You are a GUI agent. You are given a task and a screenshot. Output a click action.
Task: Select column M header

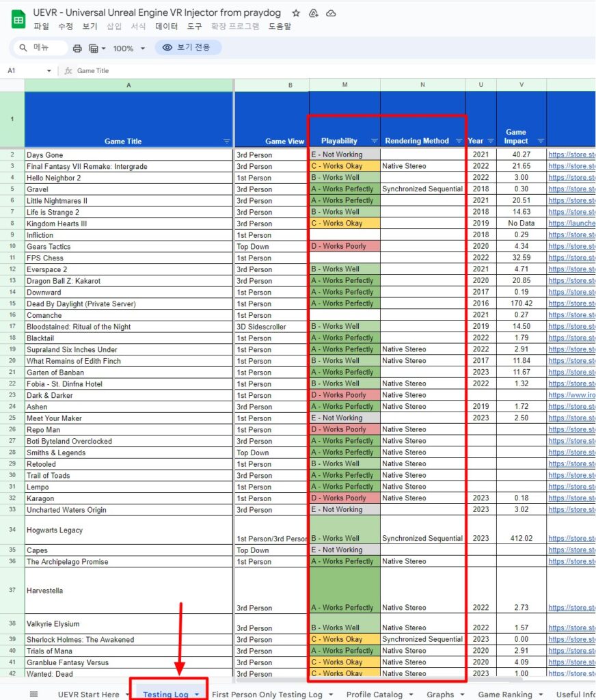tap(344, 85)
